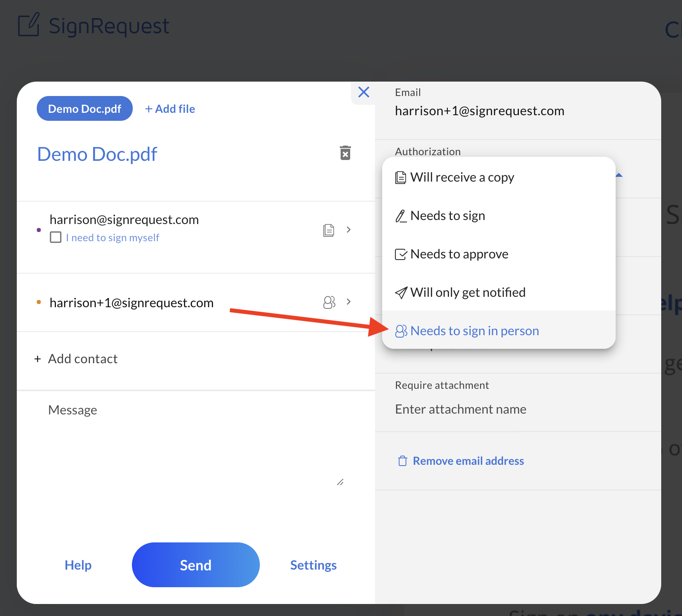Click the document icon in 'Will receive a copy'
682x616 pixels.
401,177
